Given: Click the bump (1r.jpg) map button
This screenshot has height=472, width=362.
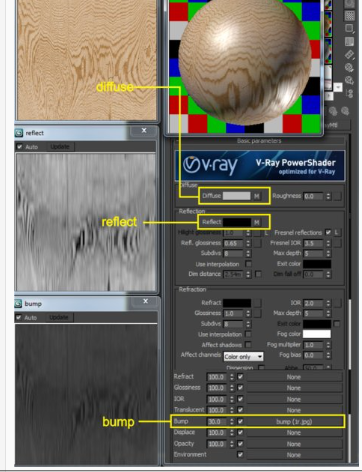Looking at the screenshot, I should click(x=294, y=422).
